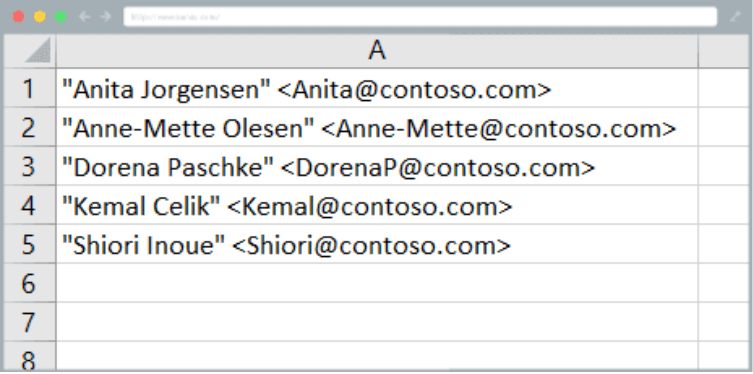
Task: Select row 5 header
Action: coord(29,244)
